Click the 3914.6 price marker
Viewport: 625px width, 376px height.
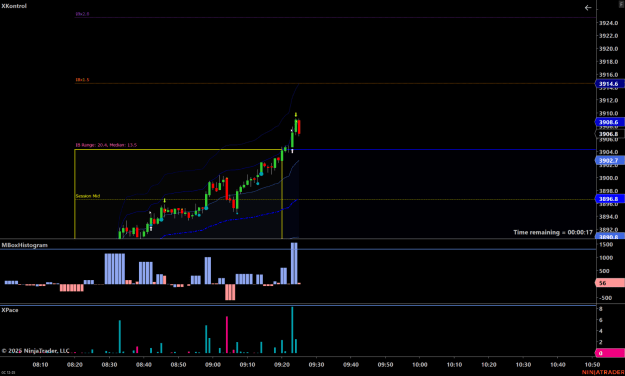click(x=609, y=84)
